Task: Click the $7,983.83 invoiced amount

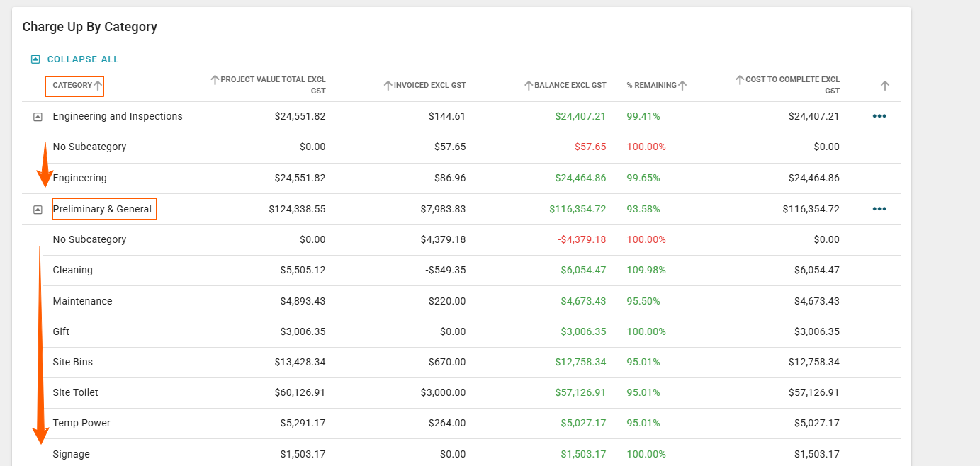Action: pos(443,209)
